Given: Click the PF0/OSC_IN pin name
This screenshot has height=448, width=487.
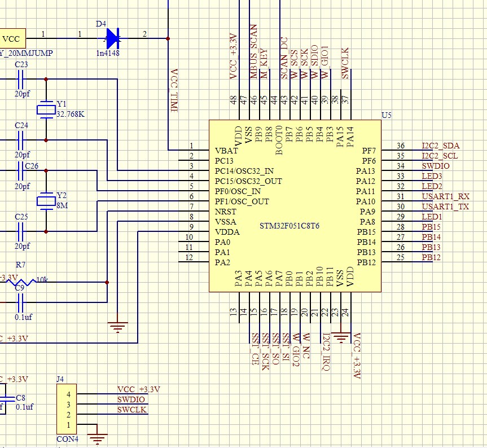Looking at the screenshot, I should pyautogui.click(x=238, y=191).
